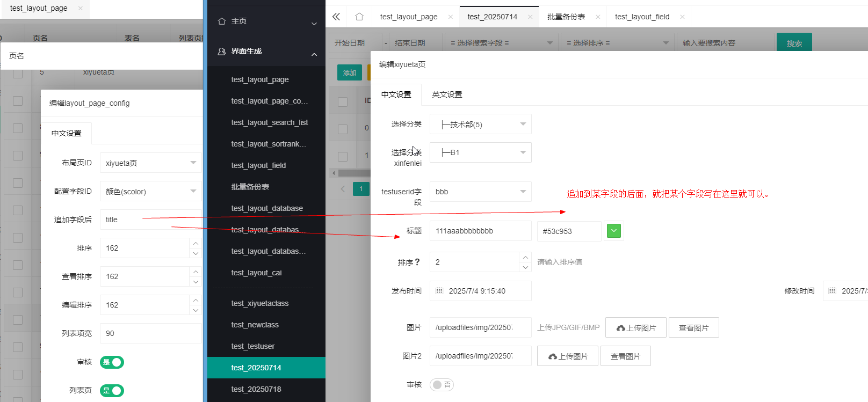Click the calendar icon beside 发布时间
This screenshot has width=868, height=402.
tap(439, 291)
